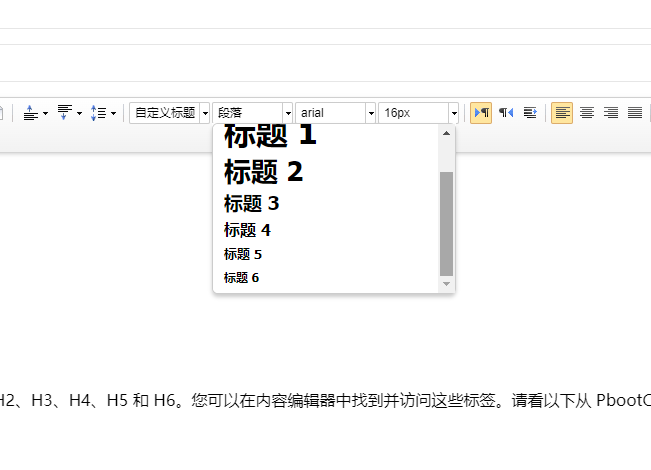Open the 自定义标题 dropdown
Screen dimensions: 651x470
tap(170, 113)
